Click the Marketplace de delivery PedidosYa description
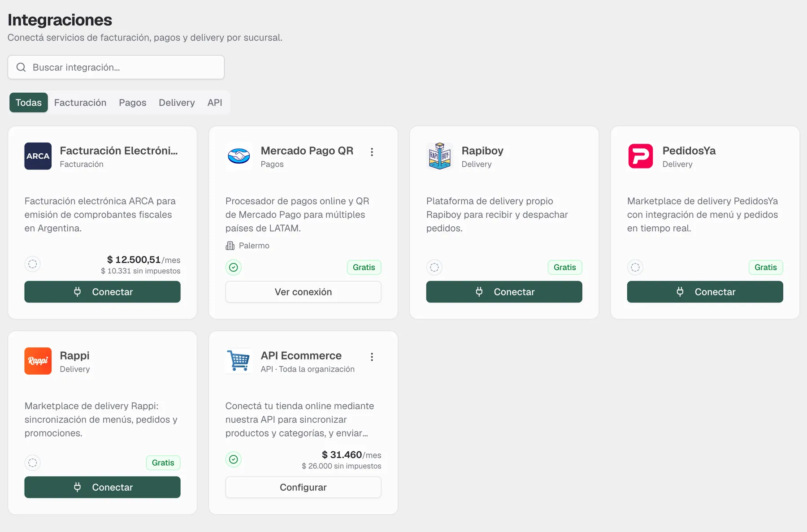Image resolution: width=807 pixels, height=532 pixels. coord(703,215)
